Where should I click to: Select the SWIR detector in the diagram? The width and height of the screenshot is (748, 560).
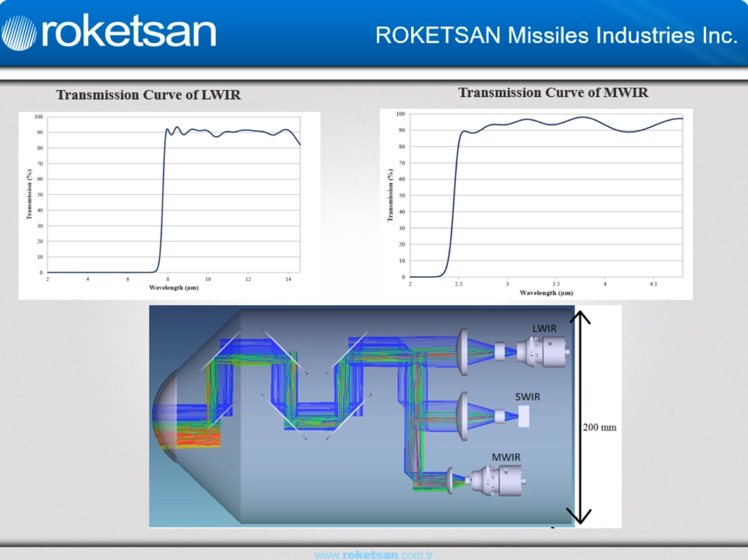[523, 417]
